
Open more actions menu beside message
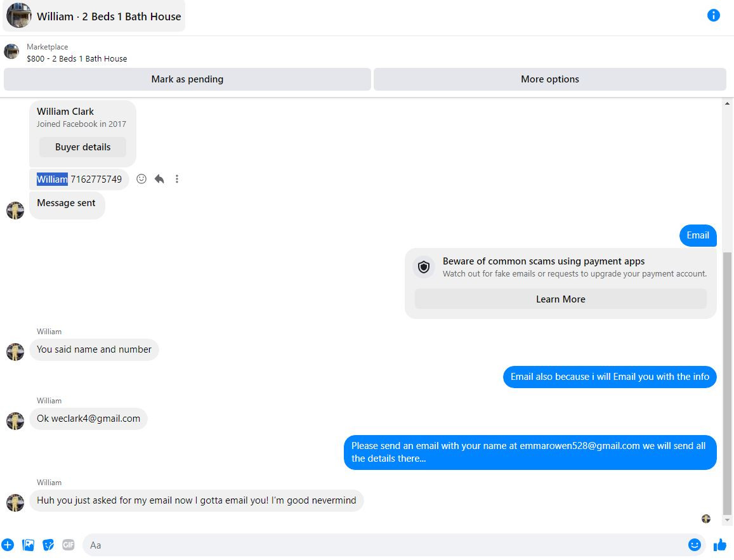177,179
